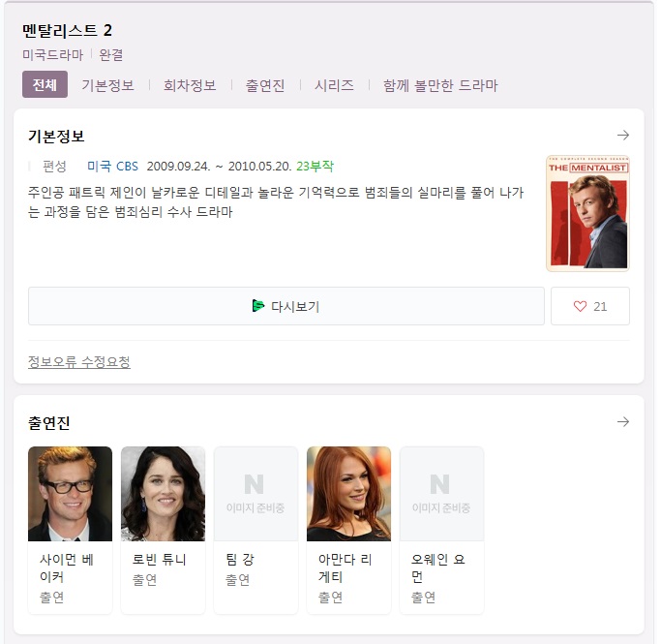Click the drama synopsis paragraph
Image resolution: width=661 pixels, height=644 pixels.
click(276, 202)
